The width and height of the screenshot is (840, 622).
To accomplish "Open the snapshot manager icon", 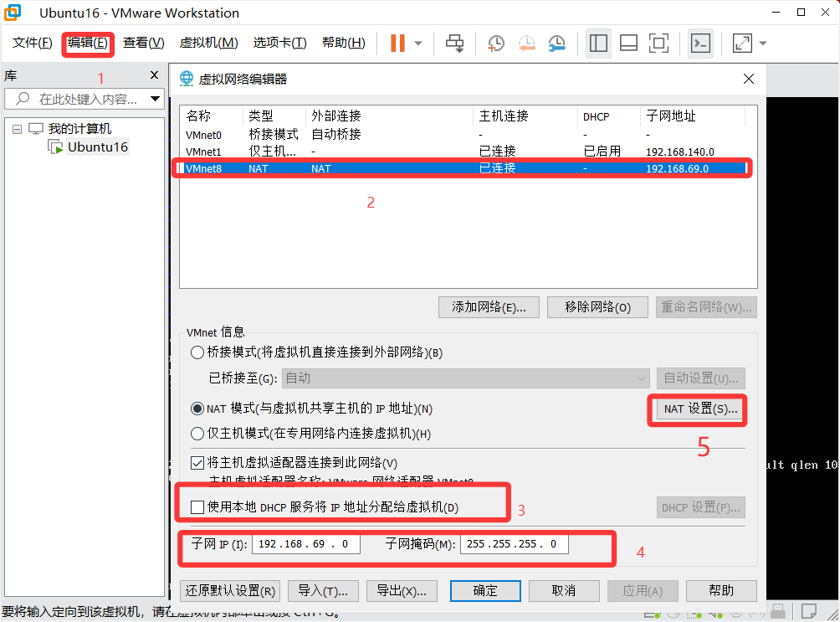I will (x=557, y=44).
